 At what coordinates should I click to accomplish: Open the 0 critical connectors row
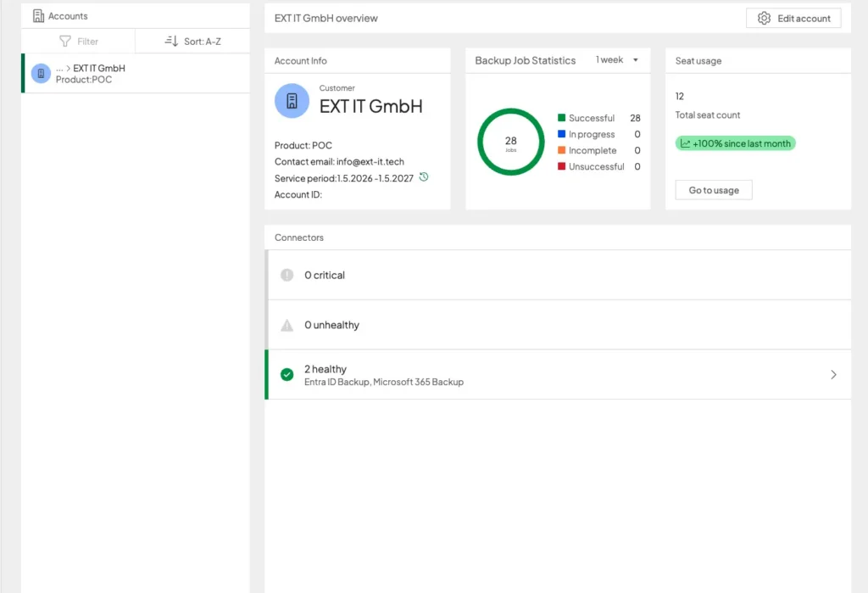558,275
